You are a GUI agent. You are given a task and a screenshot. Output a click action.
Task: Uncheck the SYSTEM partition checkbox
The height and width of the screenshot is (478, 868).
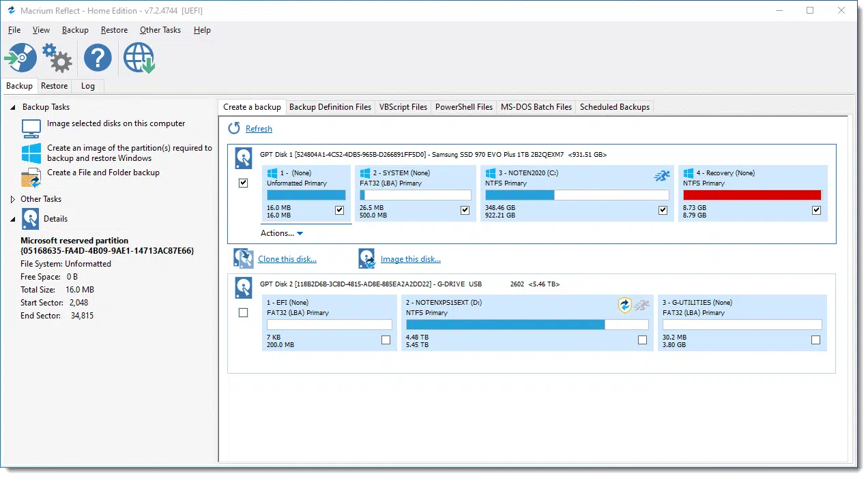tap(465, 211)
